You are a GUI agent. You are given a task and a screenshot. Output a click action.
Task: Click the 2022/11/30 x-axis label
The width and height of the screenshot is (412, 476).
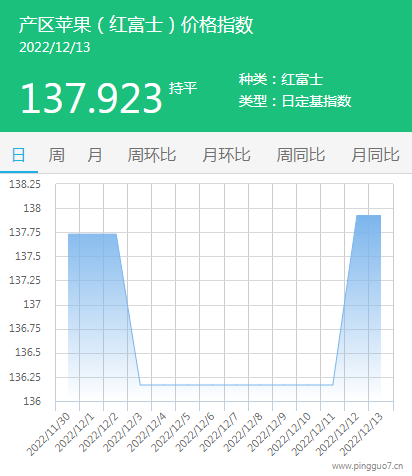49,434
